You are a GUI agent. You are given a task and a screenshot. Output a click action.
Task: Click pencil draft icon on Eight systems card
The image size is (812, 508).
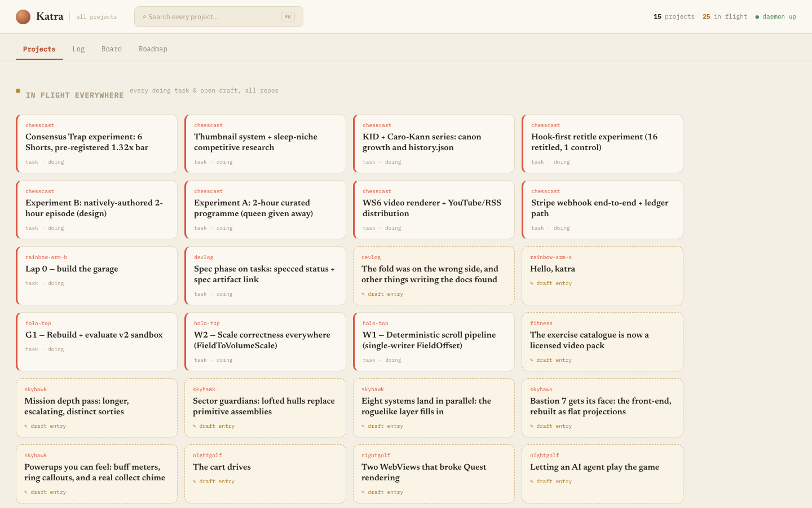pyautogui.click(x=363, y=426)
